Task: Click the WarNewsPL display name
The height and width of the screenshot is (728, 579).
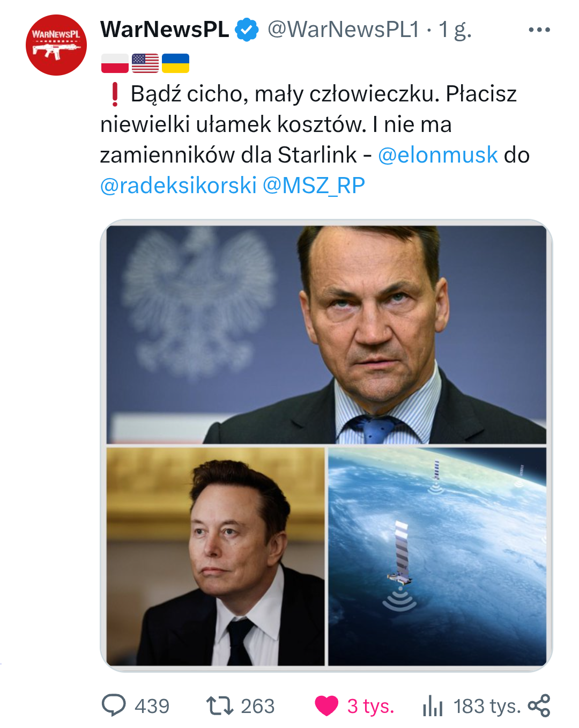Action: (x=165, y=30)
